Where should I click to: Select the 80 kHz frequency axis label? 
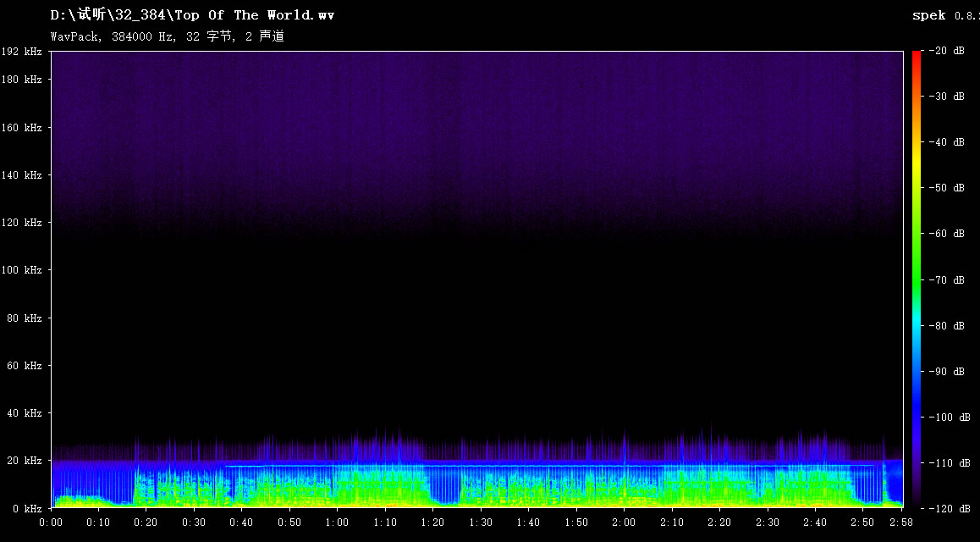(25, 318)
